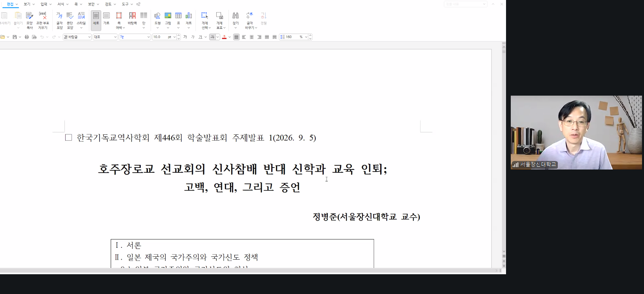644x294 pixels.
Task: Expand the save button dropdown arrow
Action: [20, 37]
